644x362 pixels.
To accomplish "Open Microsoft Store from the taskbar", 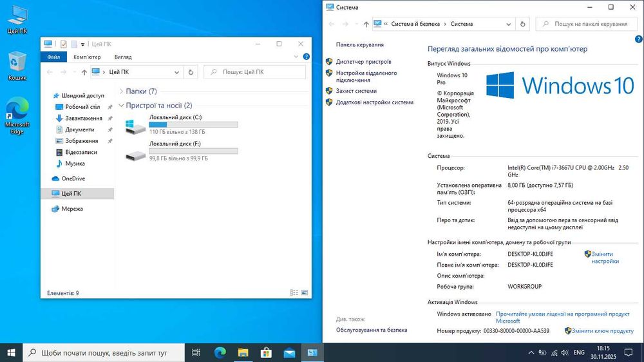I will 266,352.
